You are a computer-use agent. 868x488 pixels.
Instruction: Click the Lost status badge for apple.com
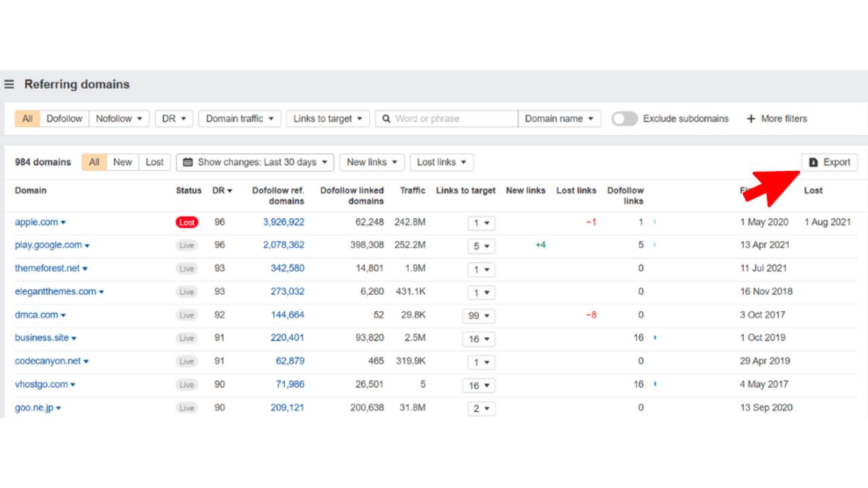click(x=186, y=222)
